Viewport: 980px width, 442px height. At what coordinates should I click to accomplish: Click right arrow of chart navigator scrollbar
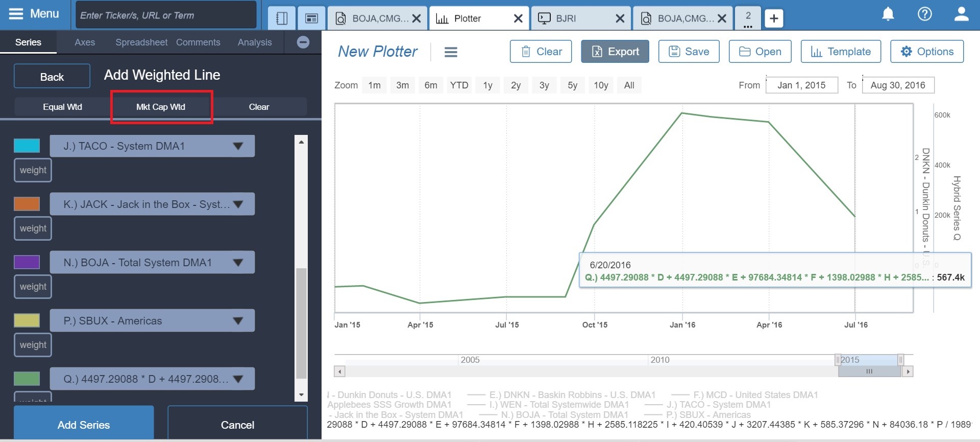pyautogui.click(x=908, y=371)
